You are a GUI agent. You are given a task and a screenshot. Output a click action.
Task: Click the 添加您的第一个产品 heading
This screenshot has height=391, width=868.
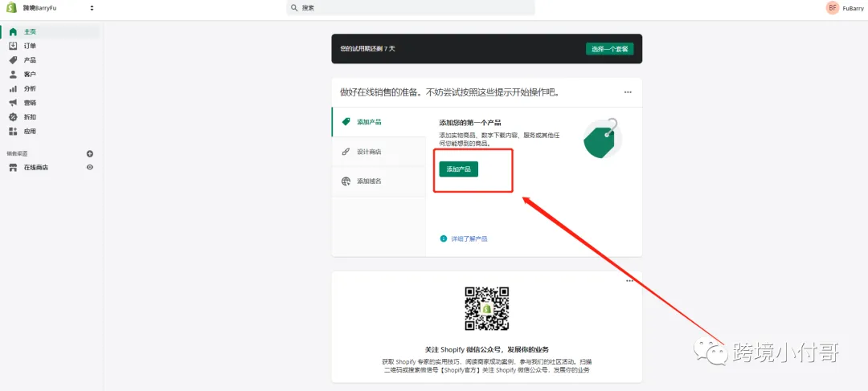[x=470, y=123]
